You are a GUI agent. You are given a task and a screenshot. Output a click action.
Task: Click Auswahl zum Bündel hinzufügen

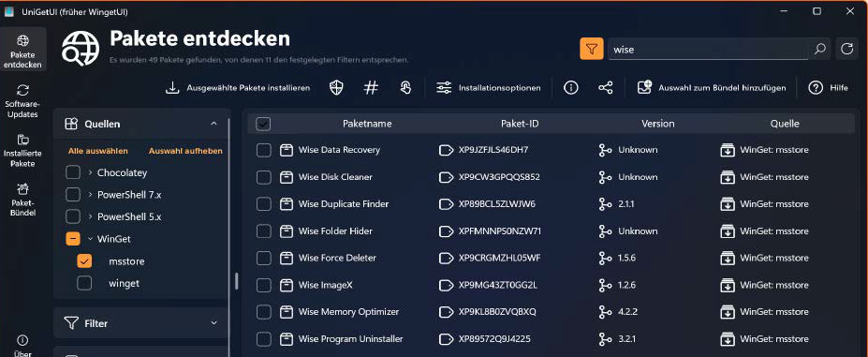[x=712, y=87]
